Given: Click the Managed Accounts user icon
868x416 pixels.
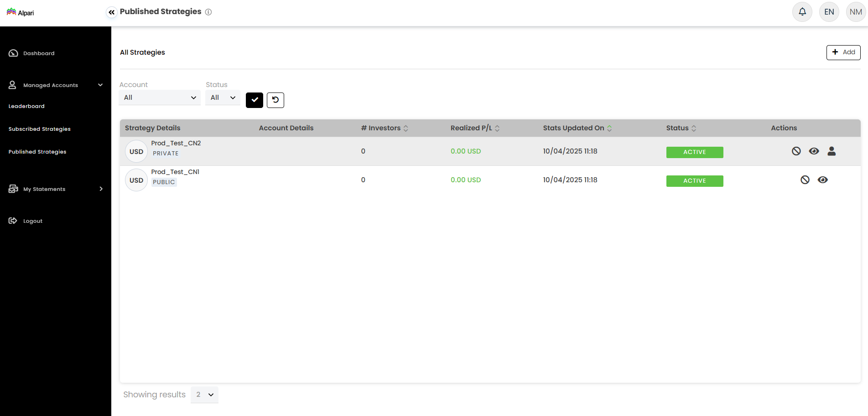Looking at the screenshot, I should point(12,85).
